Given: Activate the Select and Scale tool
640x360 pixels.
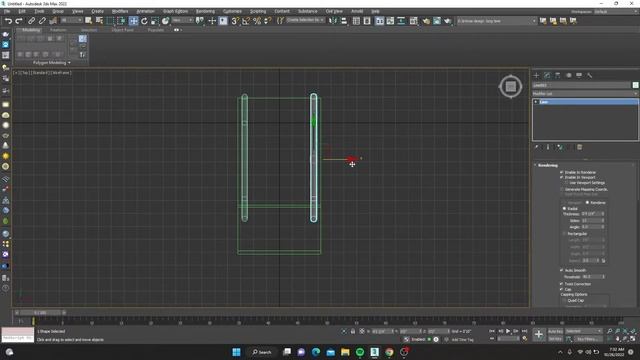Looking at the screenshot, I should [155, 21].
